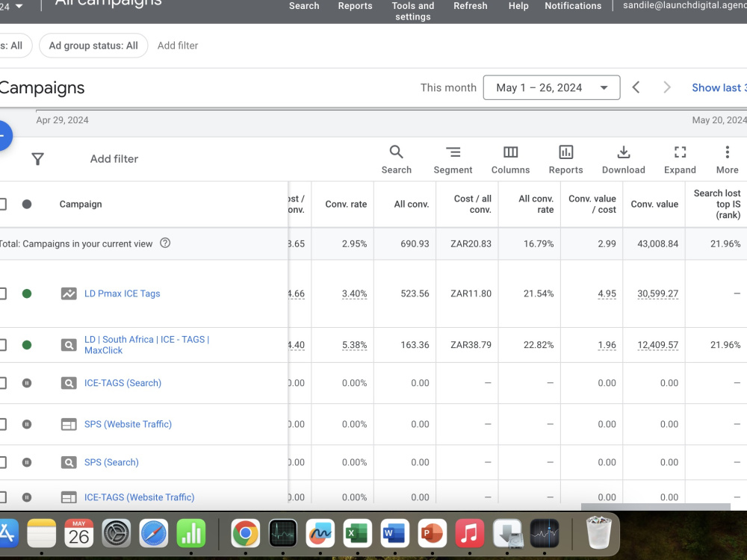This screenshot has height=560, width=747.
Task: Open Help in the top bar
Action: 518,6
